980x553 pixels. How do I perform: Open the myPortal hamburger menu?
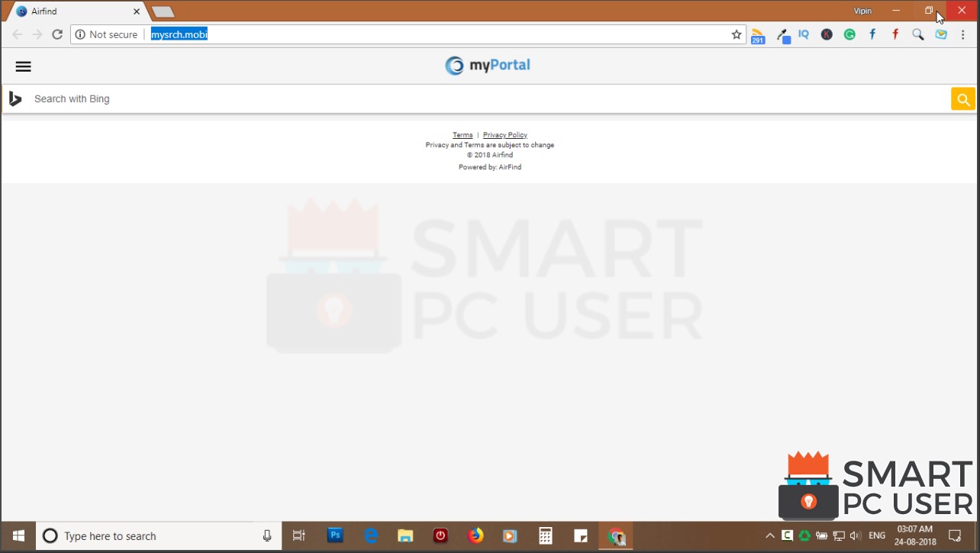tap(23, 66)
